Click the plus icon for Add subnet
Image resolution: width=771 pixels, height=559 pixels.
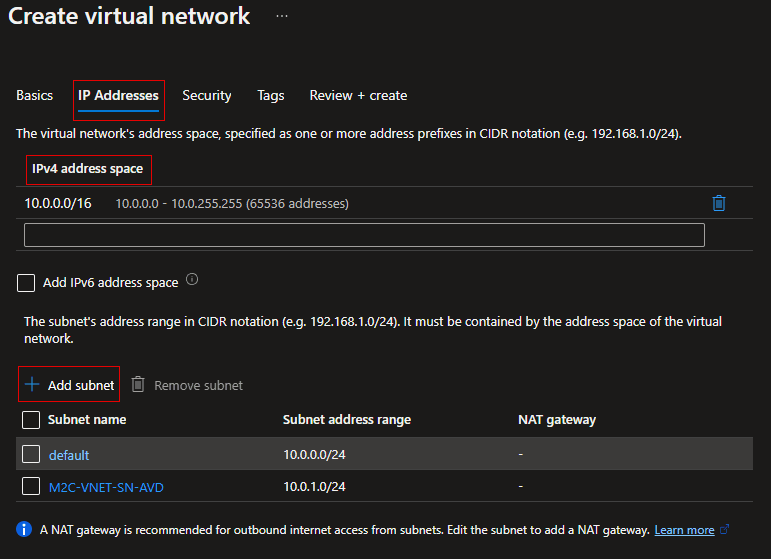pos(32,385)
